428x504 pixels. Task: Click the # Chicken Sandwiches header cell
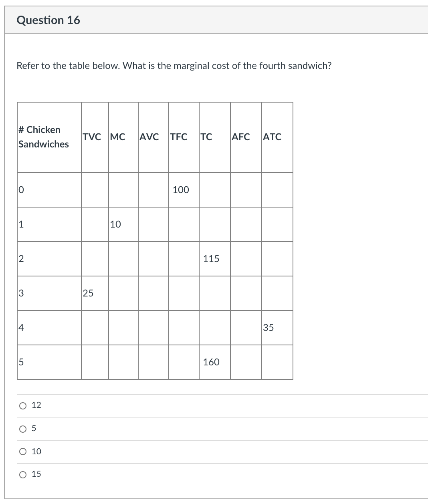click(x=43, y=137)
